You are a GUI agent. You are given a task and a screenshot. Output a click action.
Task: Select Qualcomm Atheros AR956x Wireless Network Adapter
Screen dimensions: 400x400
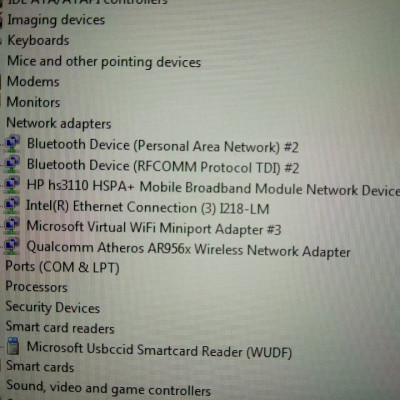pos(188,249)
